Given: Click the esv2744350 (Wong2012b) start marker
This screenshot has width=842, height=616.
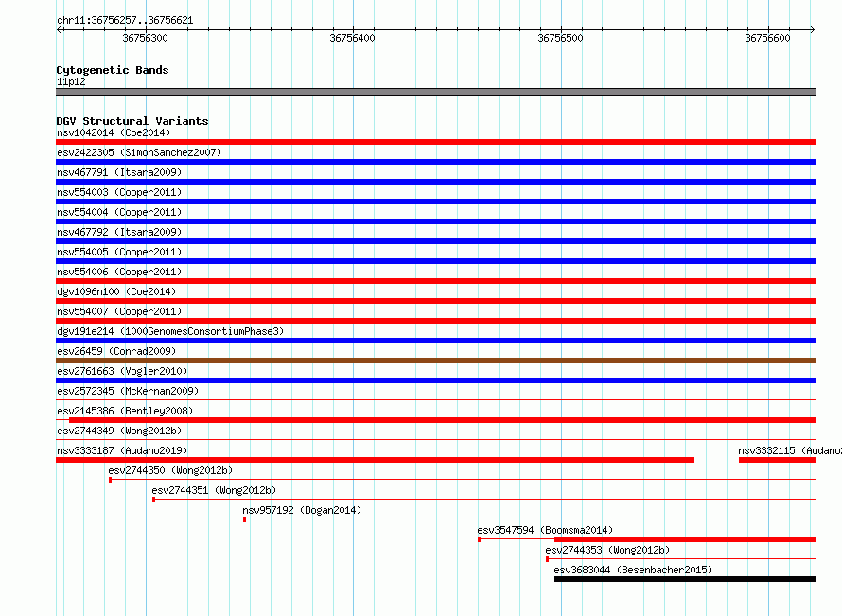Looking at the screenshot, I should point(110,480).
